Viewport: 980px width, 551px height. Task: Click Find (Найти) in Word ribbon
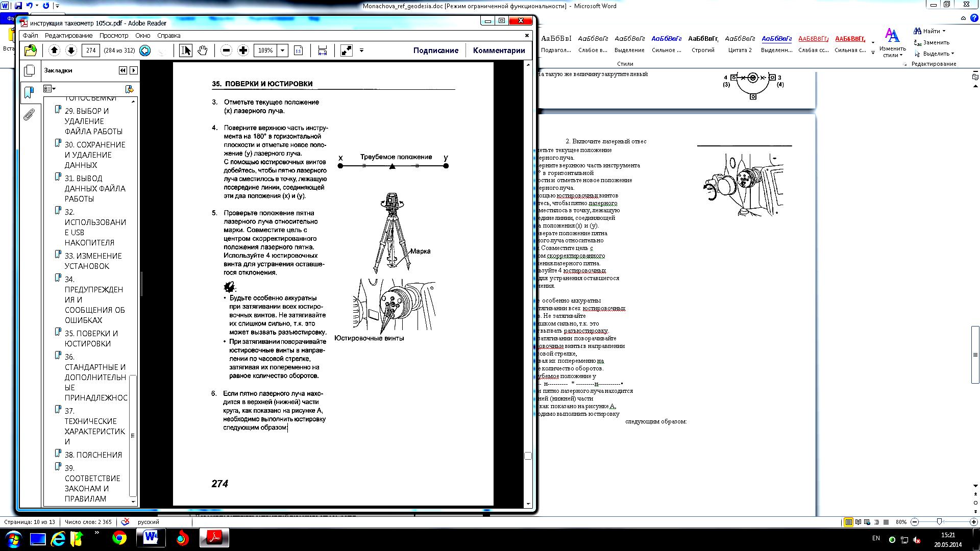coord(927,31)
